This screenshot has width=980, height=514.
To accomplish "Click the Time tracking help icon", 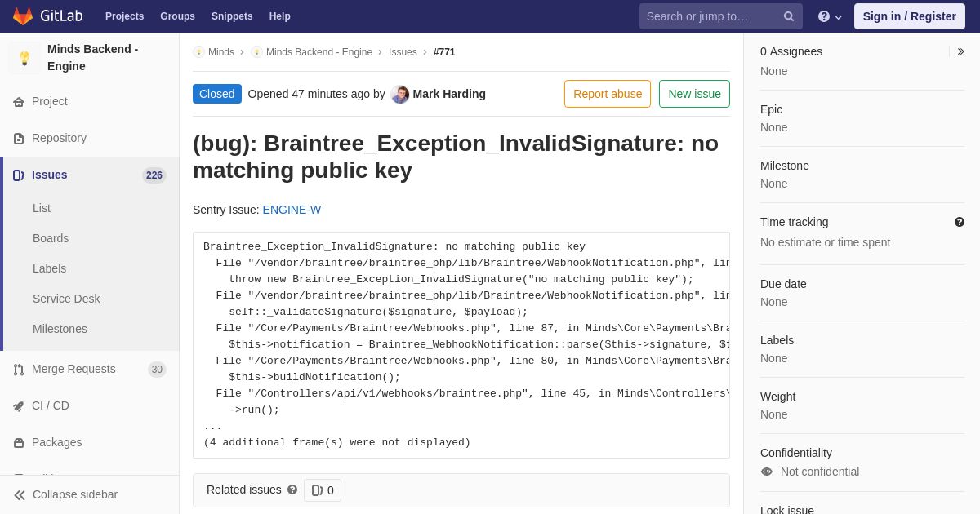I will point(960,222).
